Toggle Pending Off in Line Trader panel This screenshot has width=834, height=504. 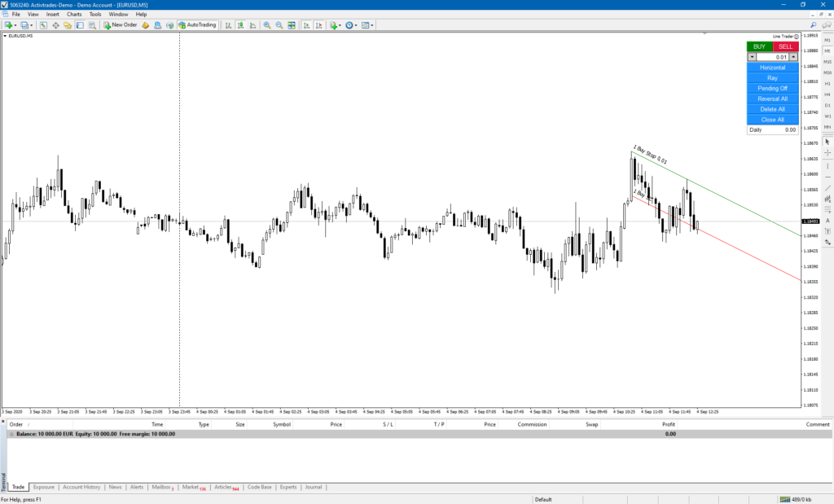pyautogui.click(x=772, y=88)
